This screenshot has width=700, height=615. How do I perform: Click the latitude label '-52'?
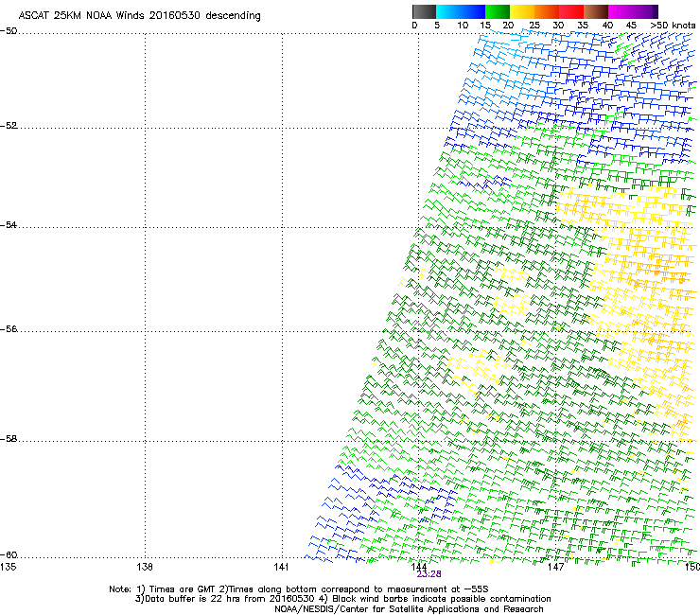pyautogui.click(x=9, y=126)
